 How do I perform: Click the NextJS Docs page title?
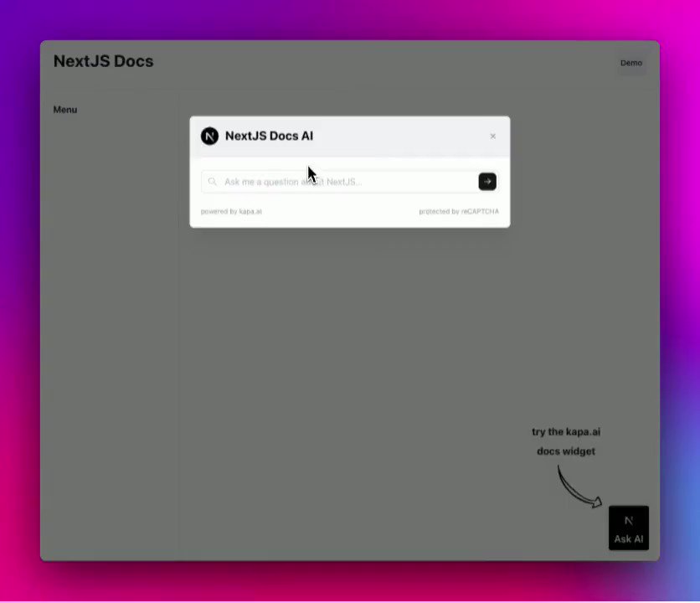[x=103, y=61]
